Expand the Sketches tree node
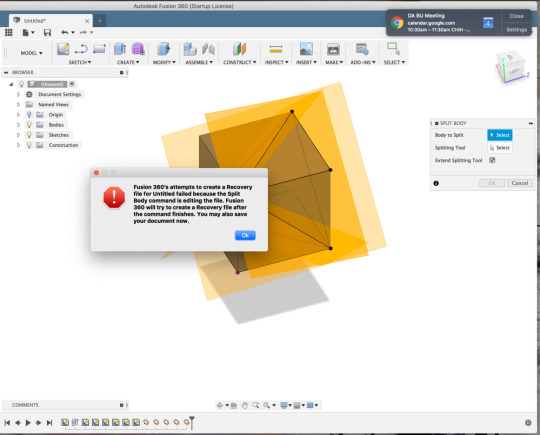540x435 pixels. point(19,135)
